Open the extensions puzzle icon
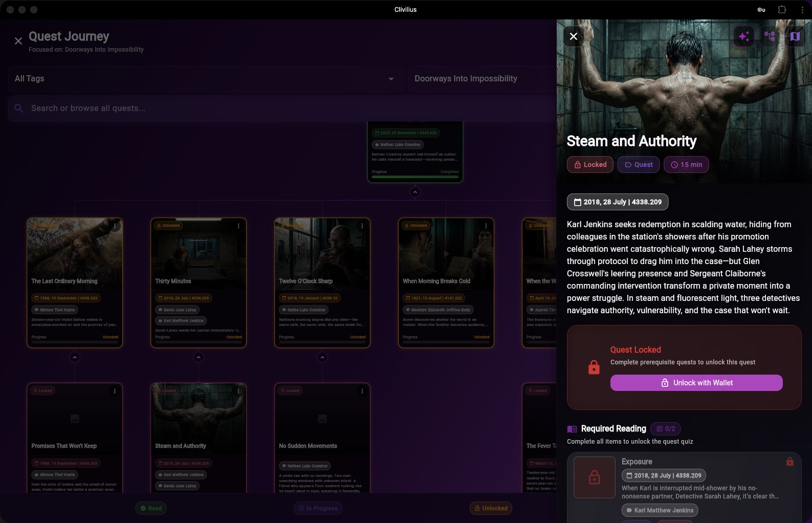 coord(782,10)
